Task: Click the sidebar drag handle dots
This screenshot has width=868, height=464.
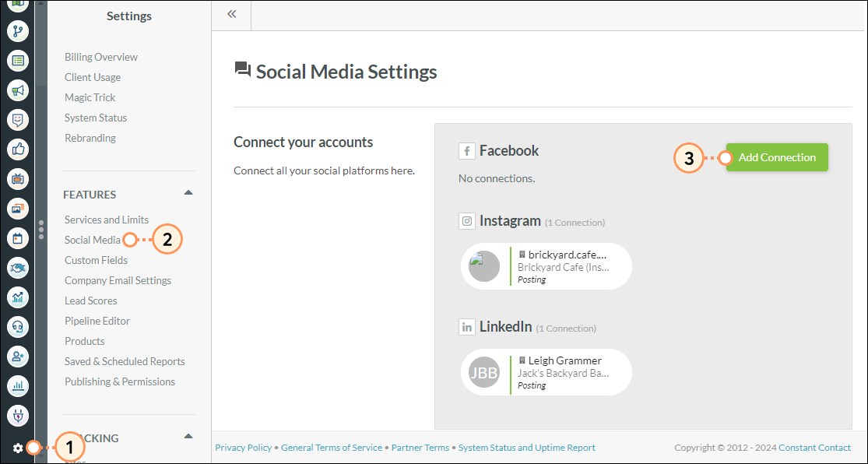Action: tap(41, 230)
